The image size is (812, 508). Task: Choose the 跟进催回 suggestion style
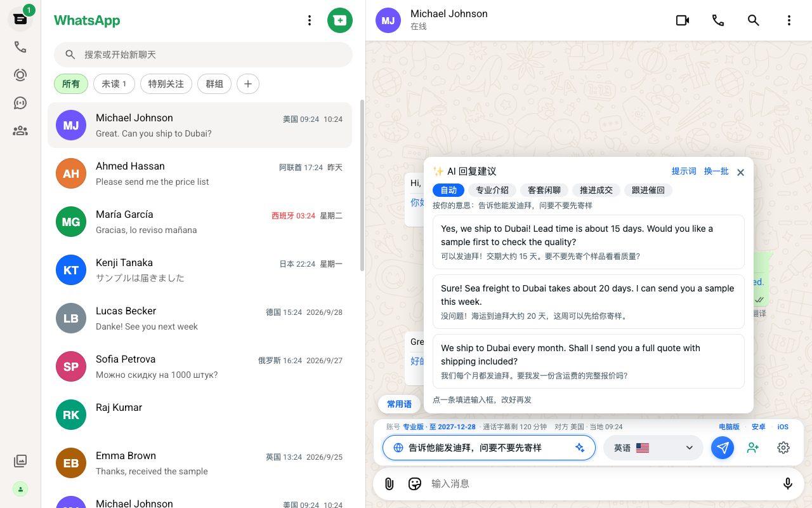point(648,190)
